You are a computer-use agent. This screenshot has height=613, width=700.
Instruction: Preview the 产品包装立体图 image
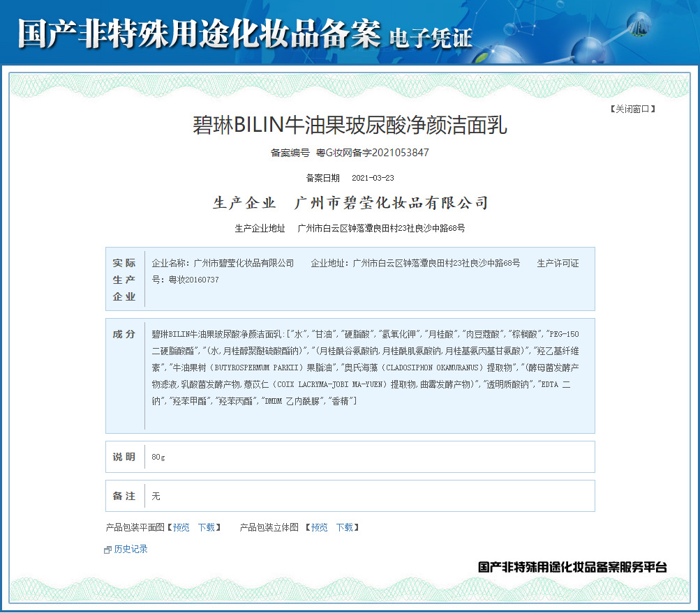(x=320, y=527)
